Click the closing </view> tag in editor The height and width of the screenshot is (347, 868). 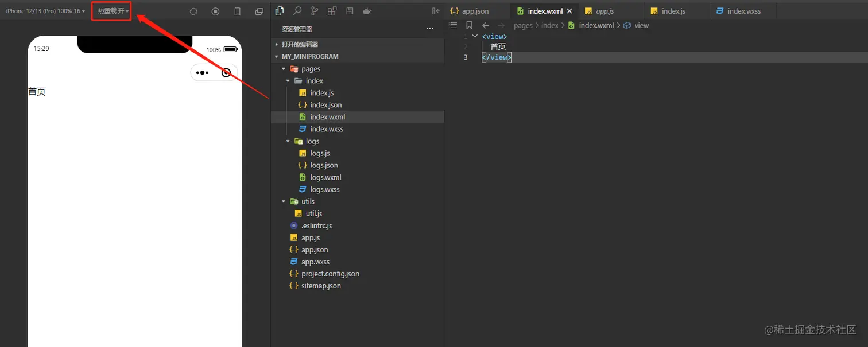[x=497, y=57]
